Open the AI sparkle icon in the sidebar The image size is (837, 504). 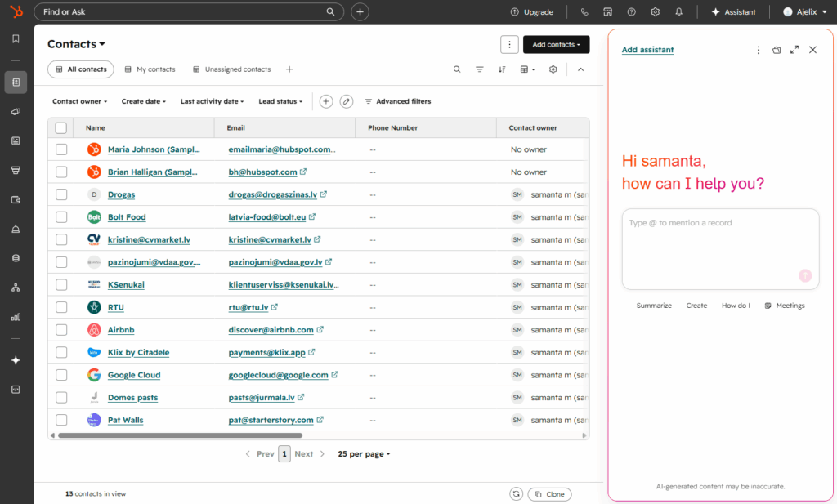(16, 359)
